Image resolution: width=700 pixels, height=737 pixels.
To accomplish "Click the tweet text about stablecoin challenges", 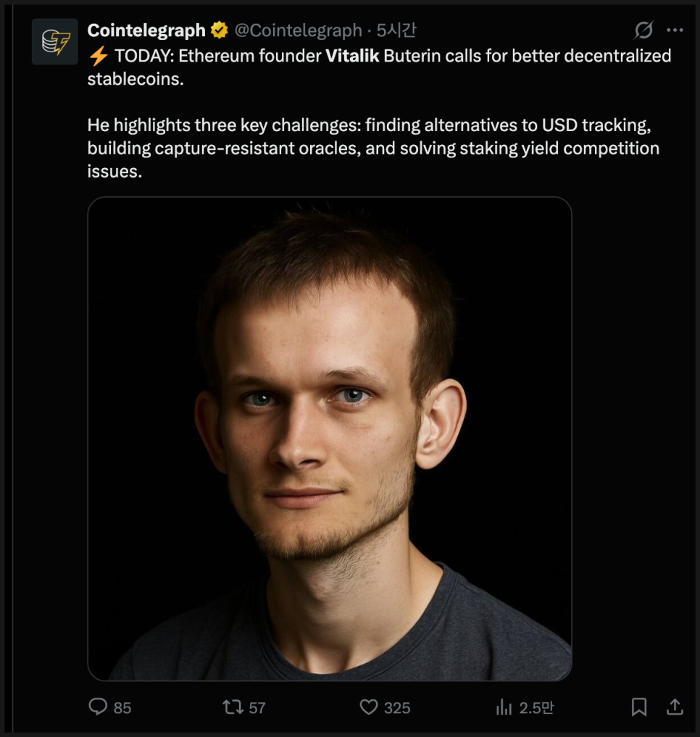I will click(370, 149).
